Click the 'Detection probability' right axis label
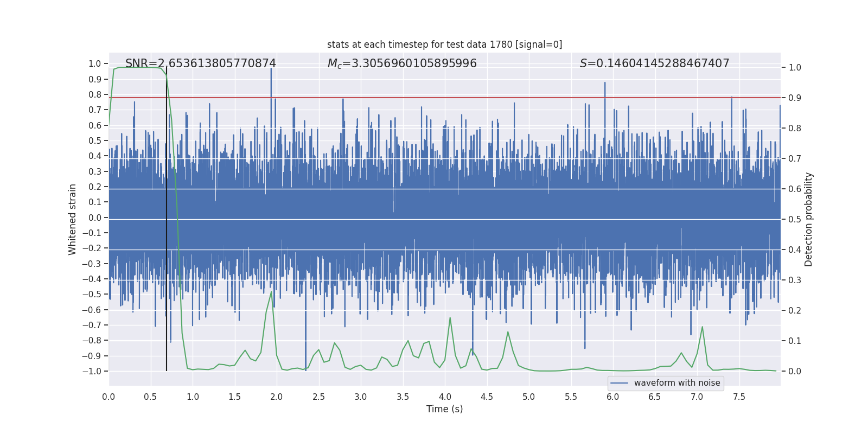Image resolution: width=868 pixels, height=434 pixels. point(808,219)
